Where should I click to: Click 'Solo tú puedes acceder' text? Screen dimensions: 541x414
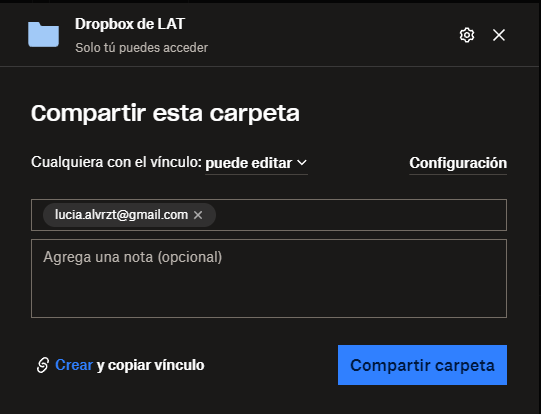coord(141,48)
